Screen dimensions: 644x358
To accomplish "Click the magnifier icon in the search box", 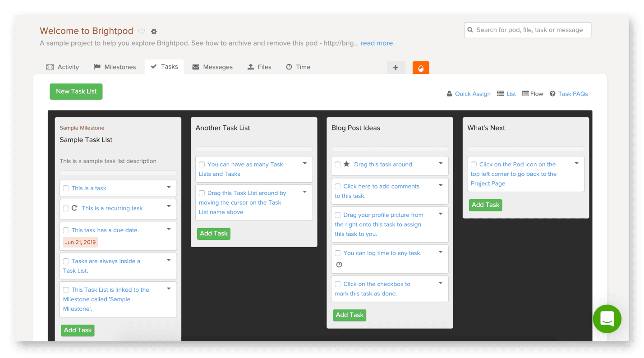I will click(x=470, y=30).
